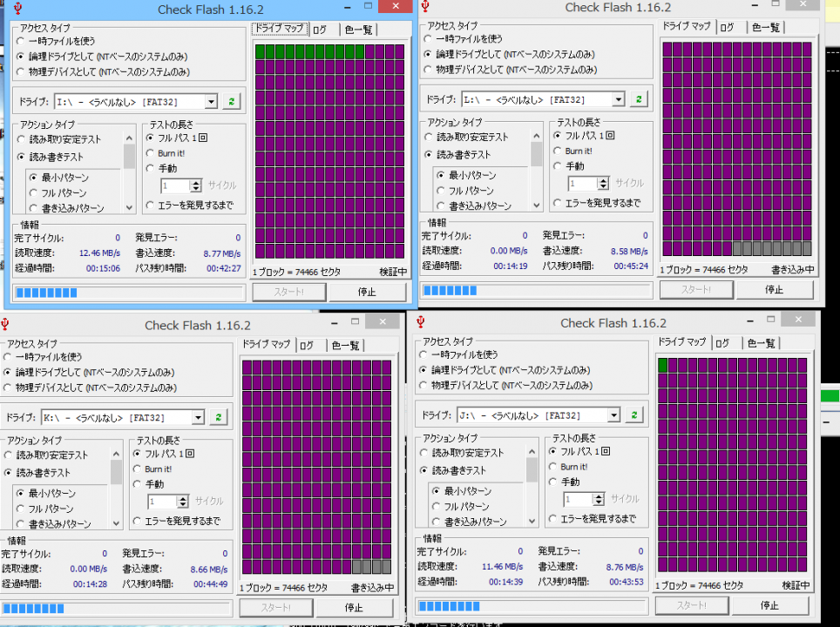Click action type scroll-down arrow in J:\ window

(x=532, y=521)
